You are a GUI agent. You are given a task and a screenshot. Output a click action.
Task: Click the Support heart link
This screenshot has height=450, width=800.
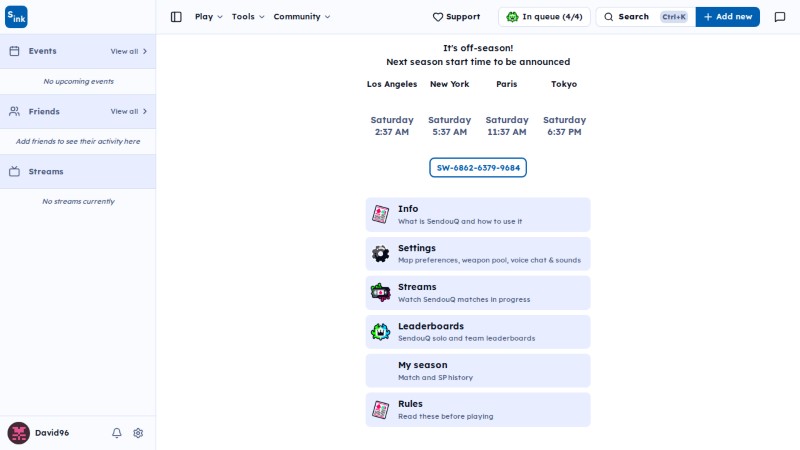(456, 17)
